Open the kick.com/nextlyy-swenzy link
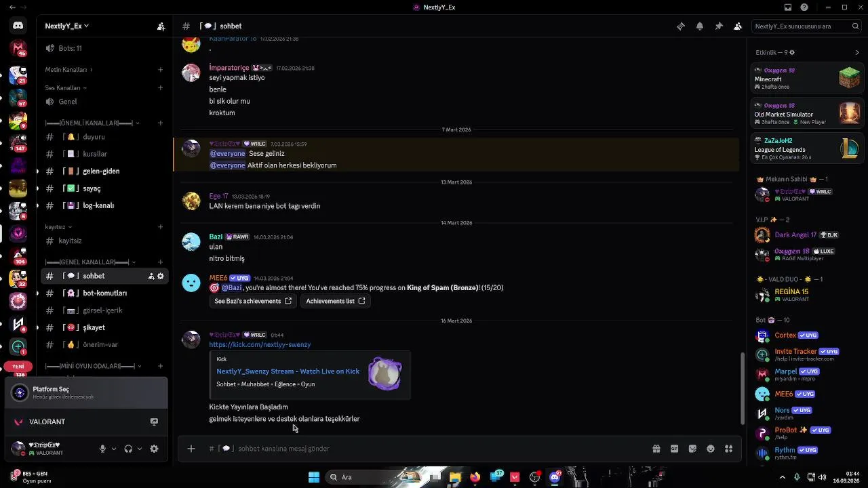Screen dimensions: 868x488 260,344
